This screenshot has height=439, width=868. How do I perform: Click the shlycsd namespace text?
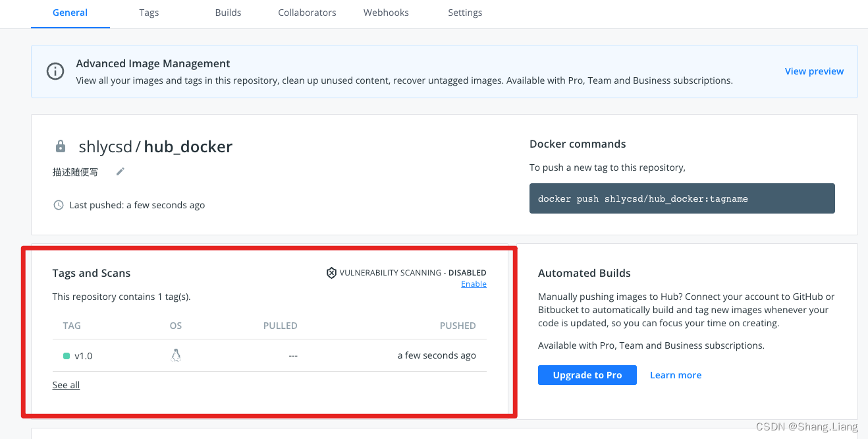[x=105, y=146]
